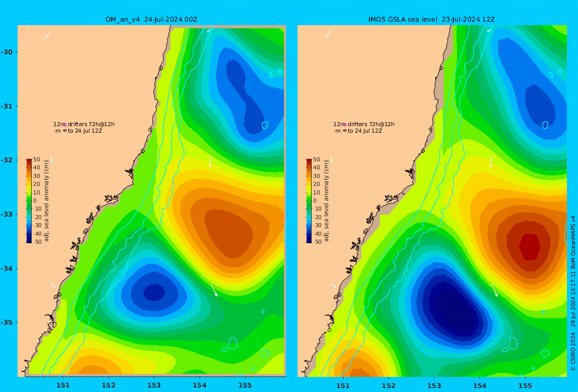Image resolution: width=578 pixels, height=392 pixels.
Task: Click the left map title OM_an_v4 24-Jul-2024 00Z
Action: (x=151, y=20)
